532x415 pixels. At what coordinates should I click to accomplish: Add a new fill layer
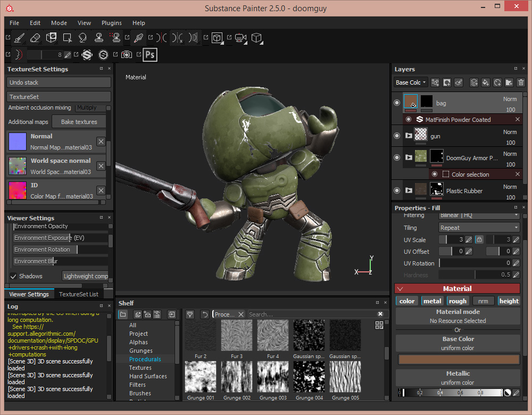click(x=486, y=82)
